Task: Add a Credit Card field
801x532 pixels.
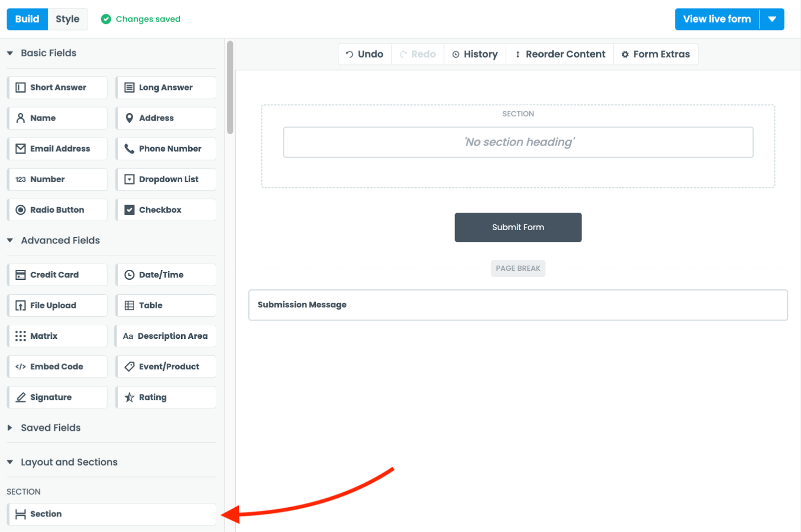Action: click(58, 275)
